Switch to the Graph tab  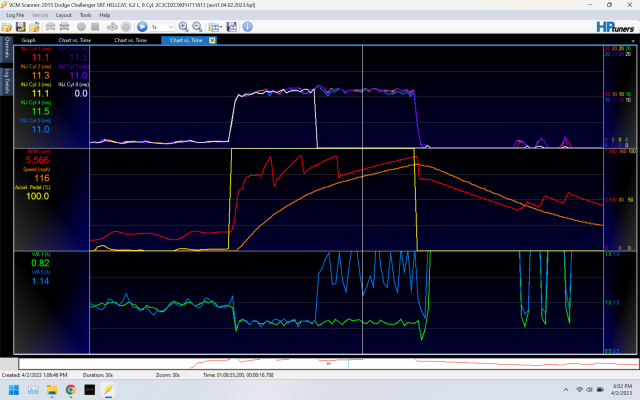(29, 40)
